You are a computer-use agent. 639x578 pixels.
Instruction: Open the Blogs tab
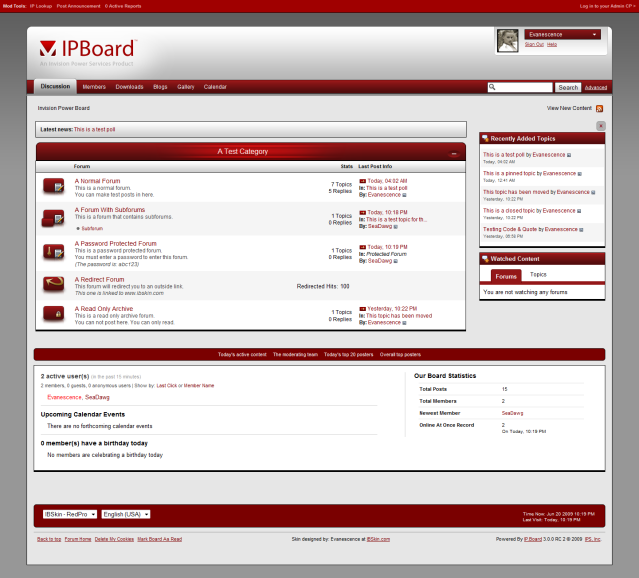point(160,87)
